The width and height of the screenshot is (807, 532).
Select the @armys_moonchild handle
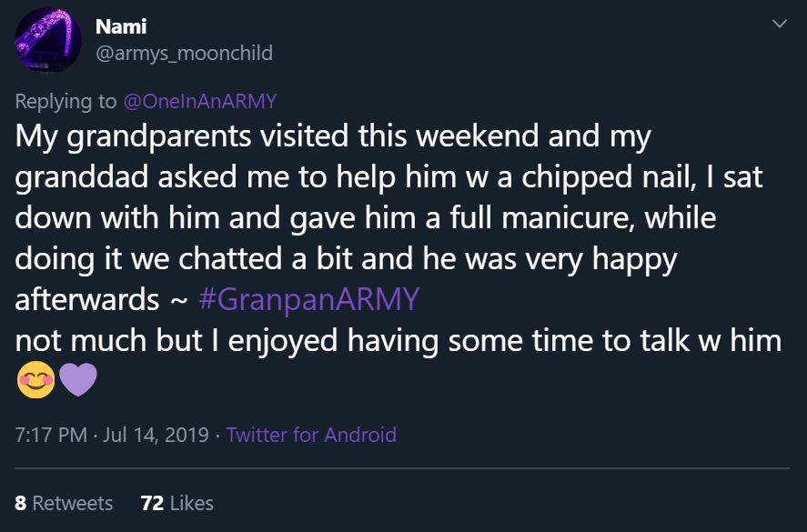(182, 53)
